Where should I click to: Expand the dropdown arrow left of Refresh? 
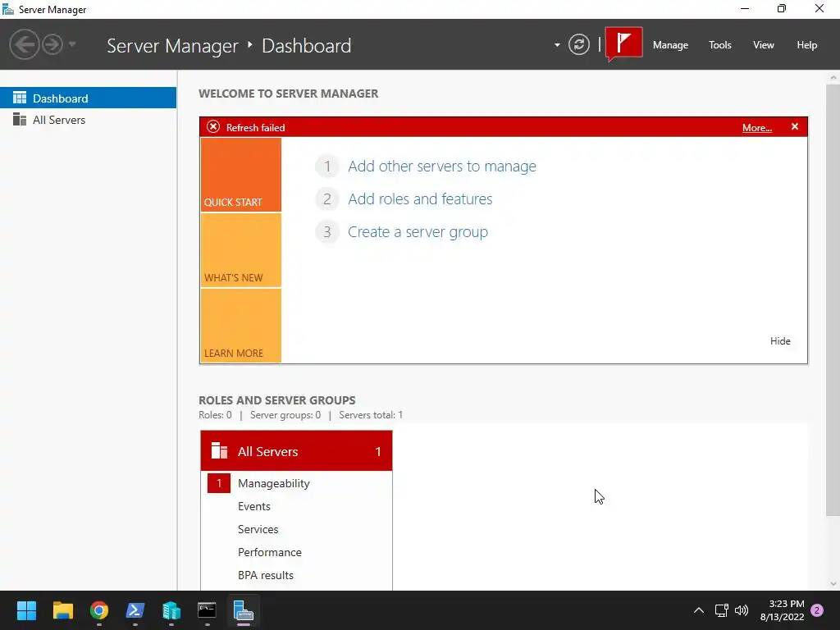557,45
